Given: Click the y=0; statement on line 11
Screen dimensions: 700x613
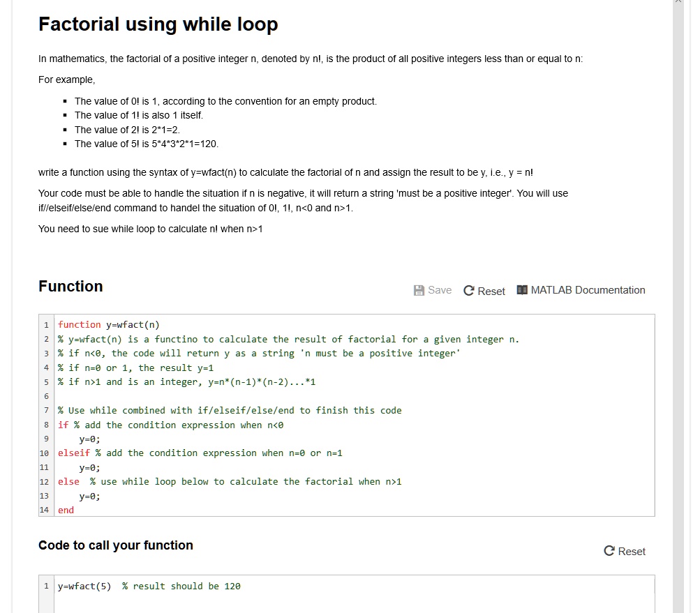Looking at the screenshot, I should point(90,467).
